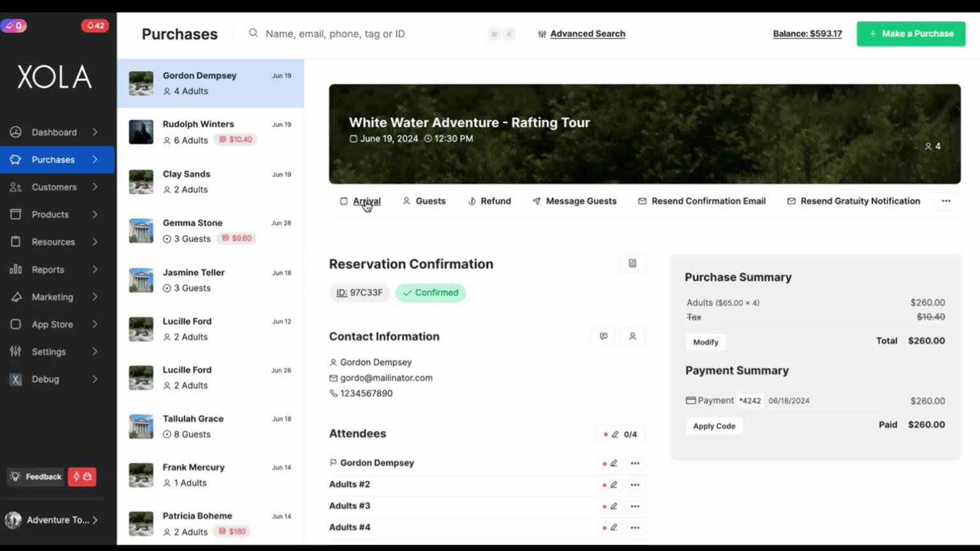Viewport: 980px width, 551px height.
Task: Click the Settings sliders icon
Action: [x=16, y=351]
